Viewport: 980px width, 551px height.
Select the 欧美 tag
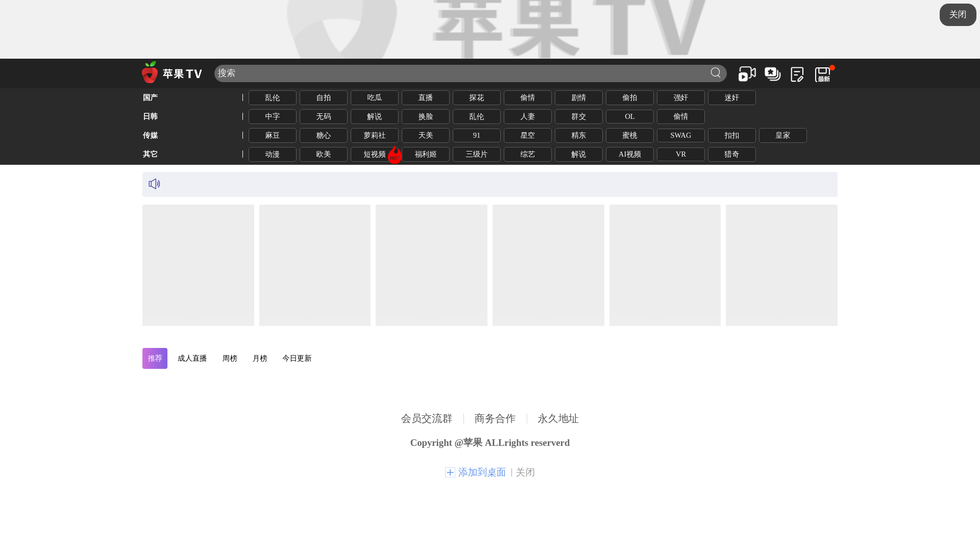point(324,155)
